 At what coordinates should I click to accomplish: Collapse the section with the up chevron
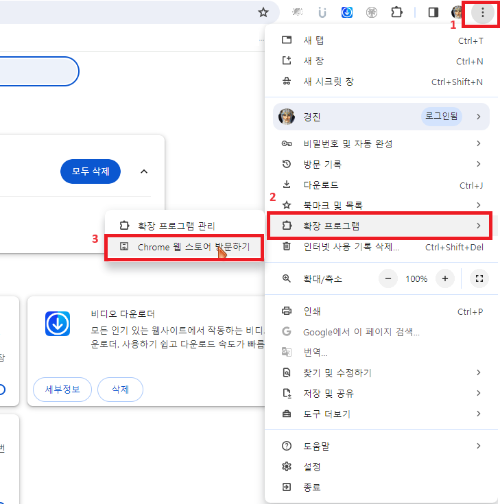pos(144,171)
